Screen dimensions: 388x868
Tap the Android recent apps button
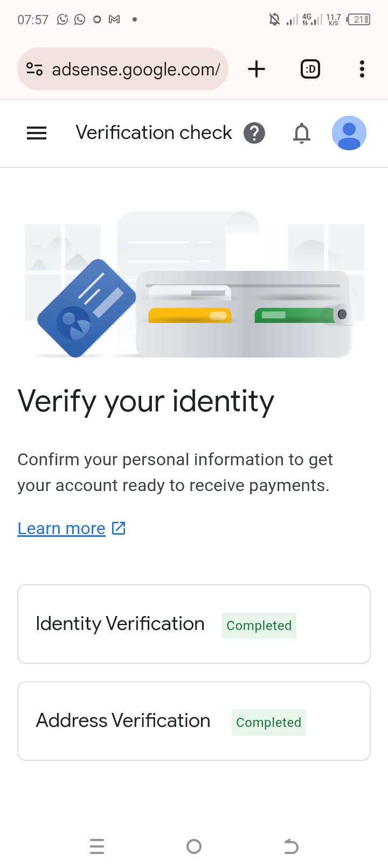[x=97, y=846]
